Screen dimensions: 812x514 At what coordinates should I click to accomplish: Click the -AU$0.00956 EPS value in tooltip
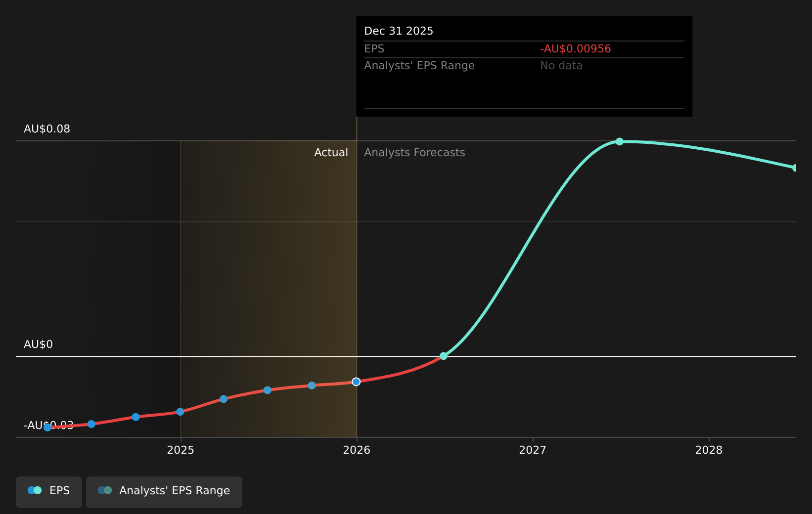pyautogui.click(x=576, y=49)
